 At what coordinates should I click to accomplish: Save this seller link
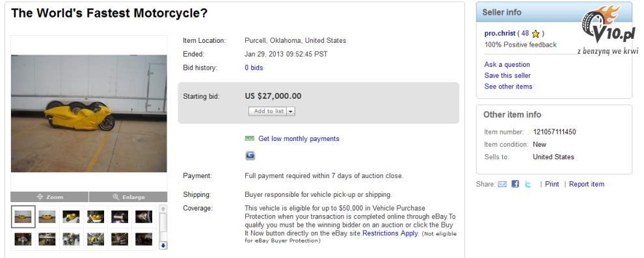click(507, 75)
